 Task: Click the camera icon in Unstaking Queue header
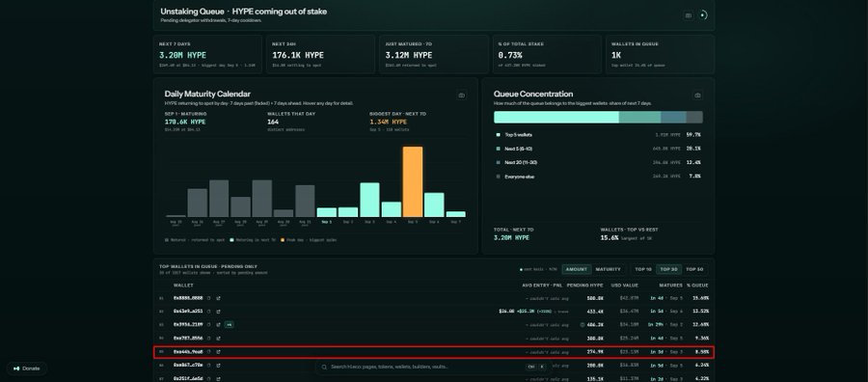688,15
